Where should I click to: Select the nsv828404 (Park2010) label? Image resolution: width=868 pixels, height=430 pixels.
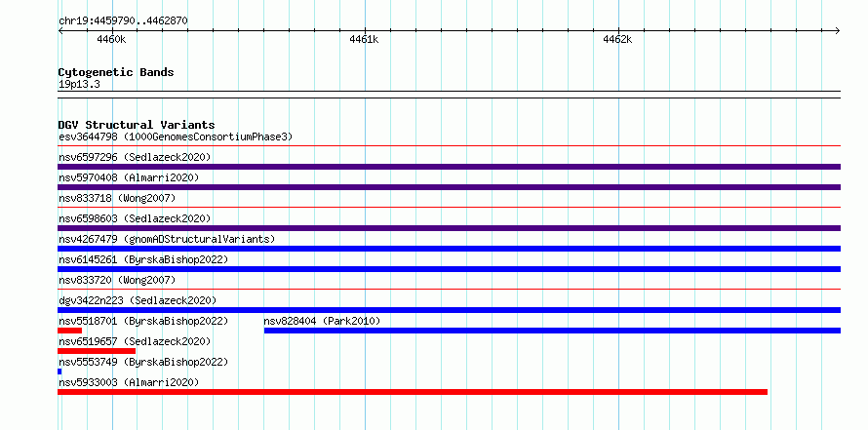click(x=322, y=321)
